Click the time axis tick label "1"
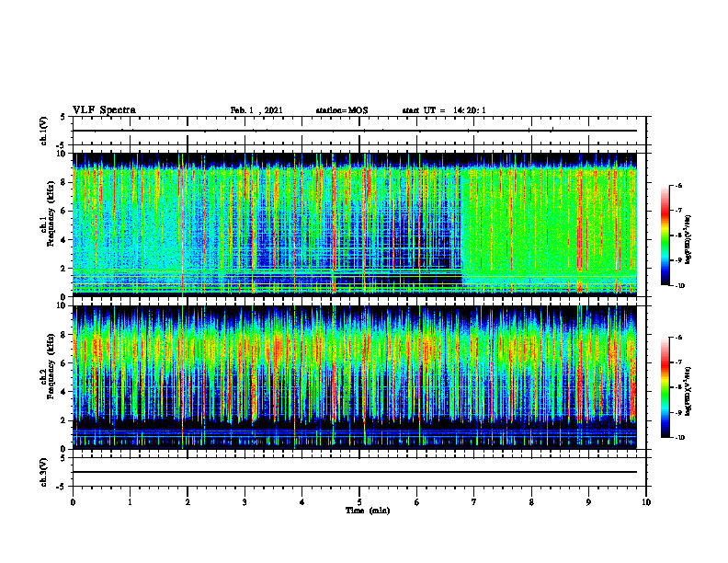The width and height of the screenshot is (728, 563). point(130,502)
